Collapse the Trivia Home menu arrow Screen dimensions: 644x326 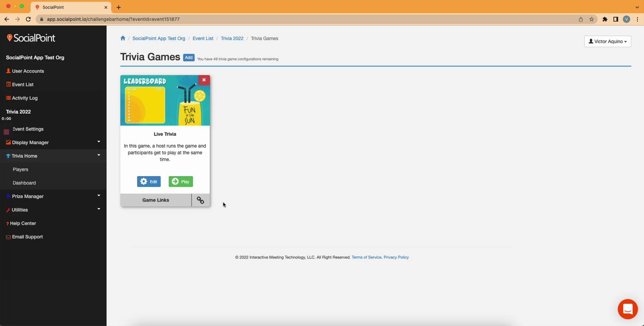(99, 155)
